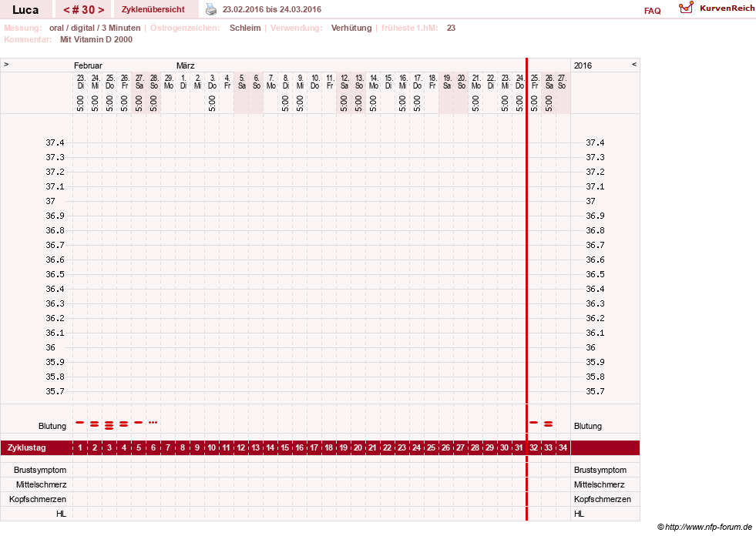Click the measurement value oral / digital / 3 Minuten
The image size is (756, 536).
(x=95, y=28)
